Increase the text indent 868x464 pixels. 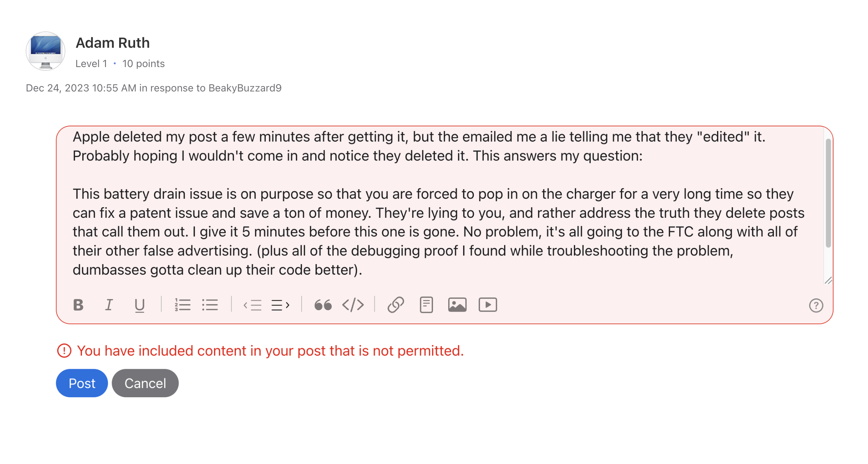280,305
